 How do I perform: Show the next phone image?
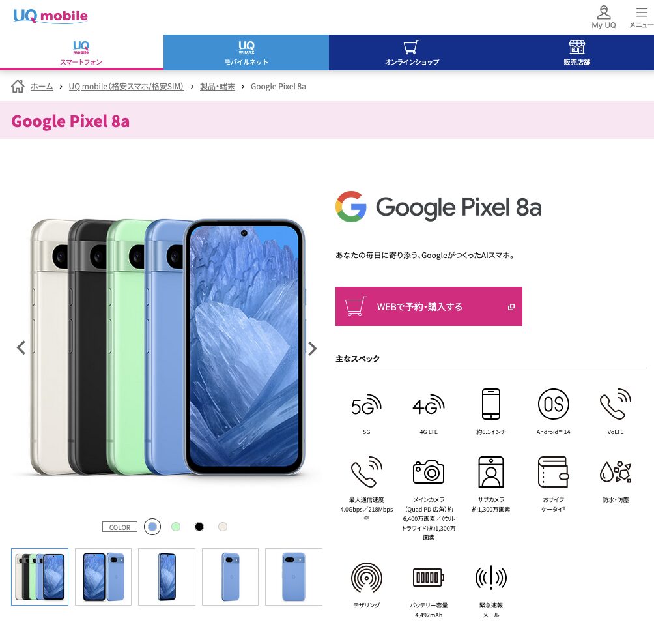tap(313, 348)
